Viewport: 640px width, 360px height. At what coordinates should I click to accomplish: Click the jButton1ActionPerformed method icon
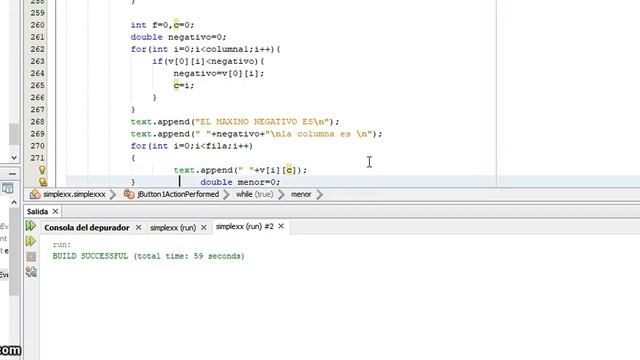pos(129,194)
